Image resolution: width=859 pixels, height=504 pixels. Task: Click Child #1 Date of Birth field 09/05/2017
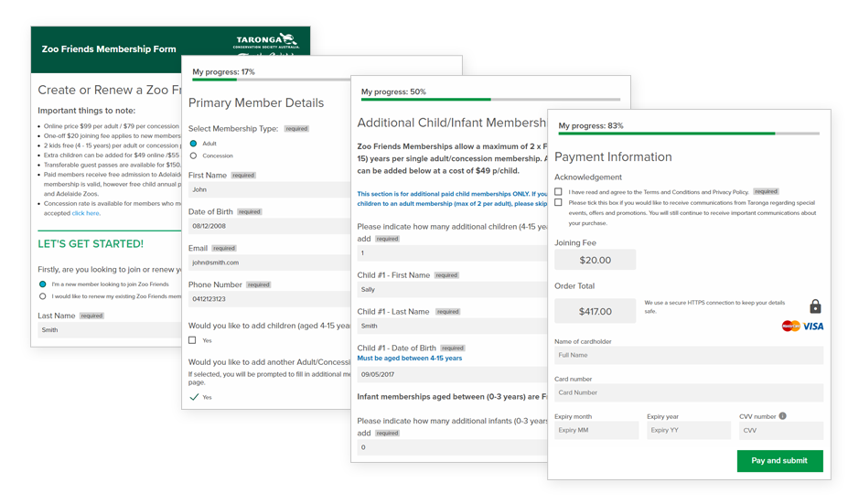click(x=452, y=374)
